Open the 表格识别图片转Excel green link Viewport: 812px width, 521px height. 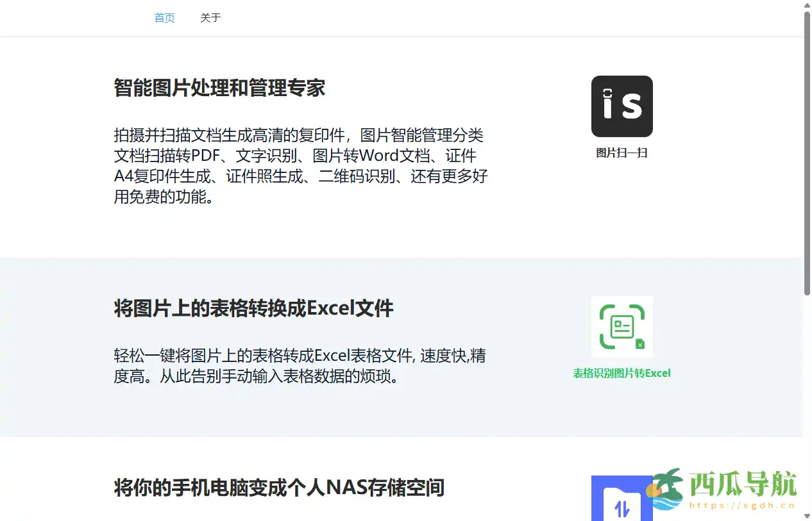click(622, 372)
